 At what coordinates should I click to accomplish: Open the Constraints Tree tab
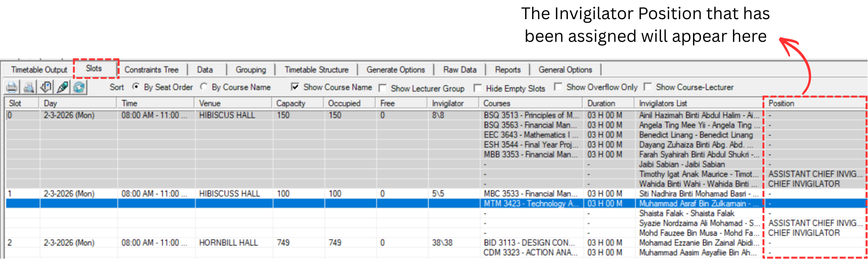151,70
